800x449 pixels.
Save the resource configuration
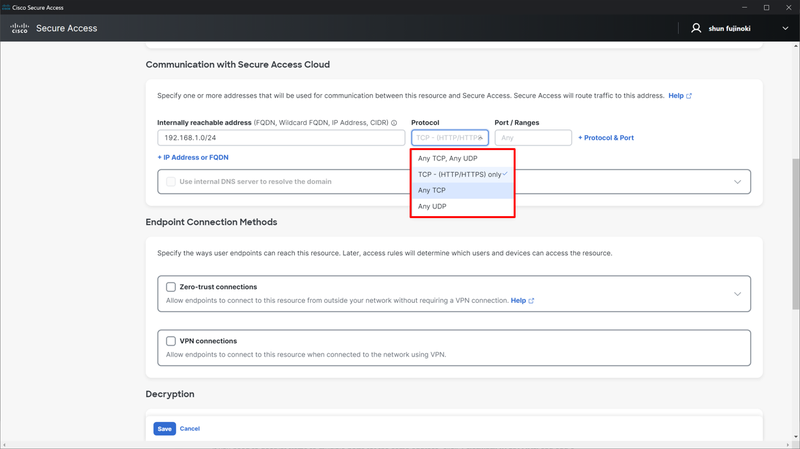click(x=164, y=429)
